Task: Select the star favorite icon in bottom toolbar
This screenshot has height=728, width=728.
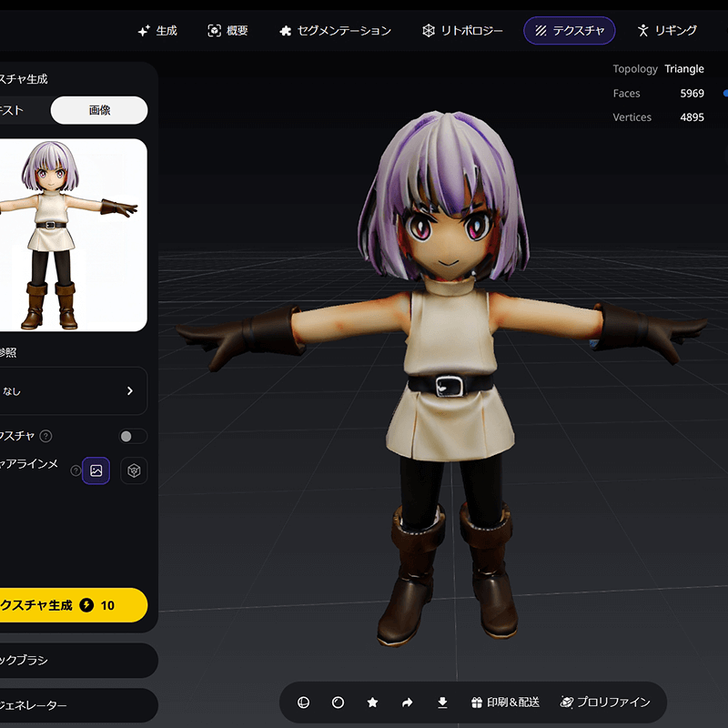Action: (372, 703)
